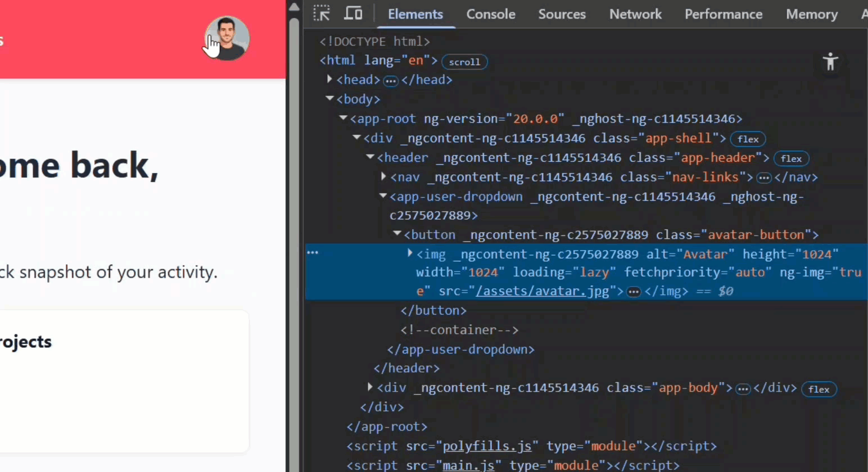Viewport: 868px width, 472px height.
Task: Toggle flex badge on app-header
Action: [791, 158]
